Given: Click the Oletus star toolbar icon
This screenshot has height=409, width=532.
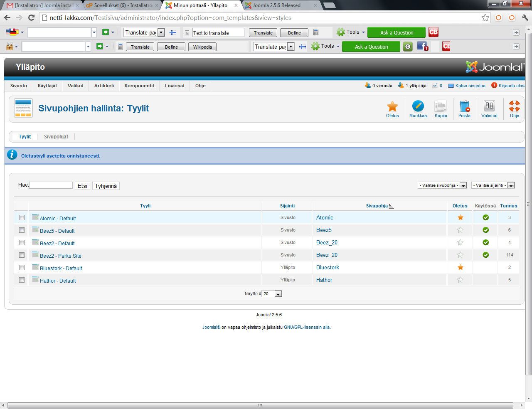Looking at the screenshot, I should [392, 106].
